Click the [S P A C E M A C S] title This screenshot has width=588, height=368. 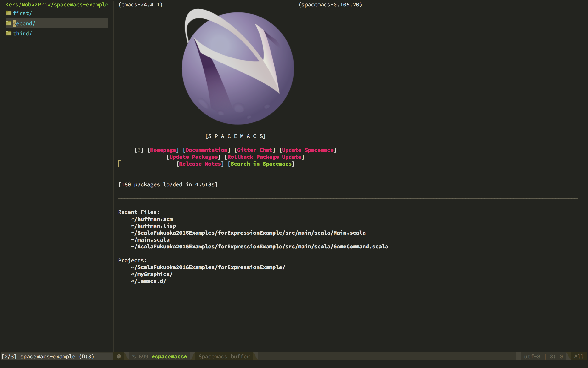click(236, 136)
